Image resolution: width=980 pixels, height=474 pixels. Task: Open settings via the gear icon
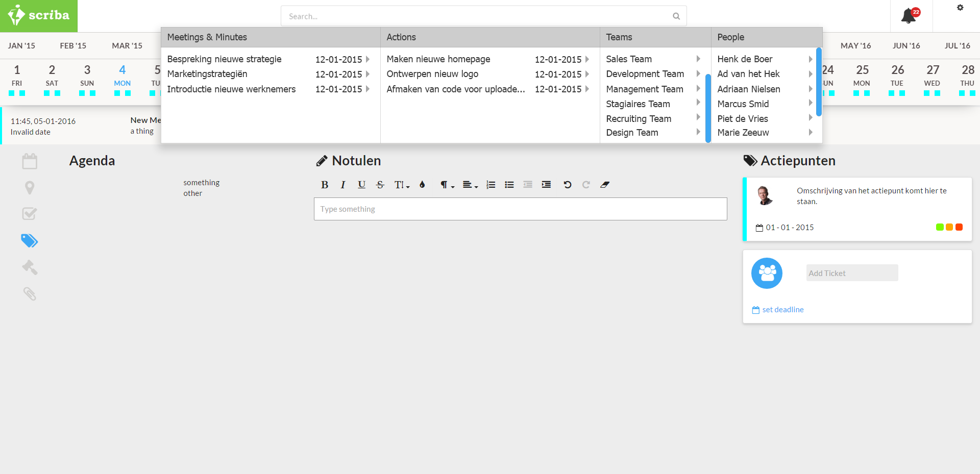pyautogui.click(x=960, y=8)
